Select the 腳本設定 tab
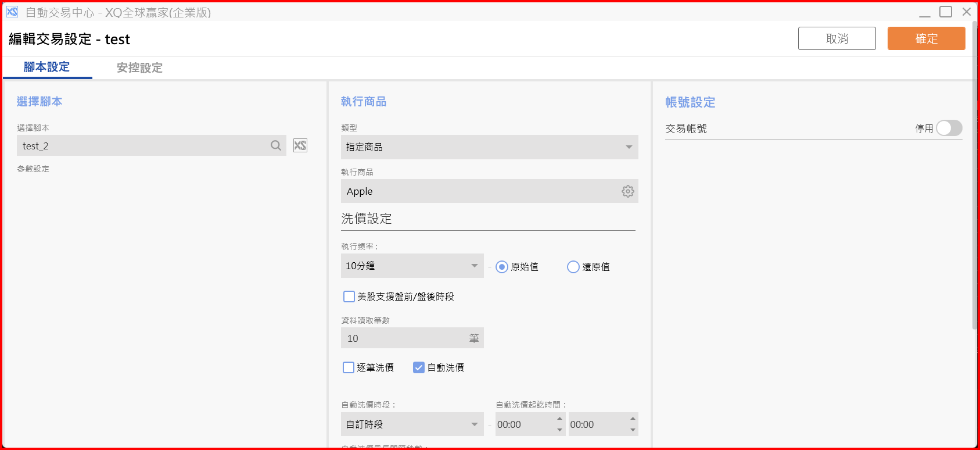Screen dimensions: 980x450 pyautogui.click(x=46, y=67)
